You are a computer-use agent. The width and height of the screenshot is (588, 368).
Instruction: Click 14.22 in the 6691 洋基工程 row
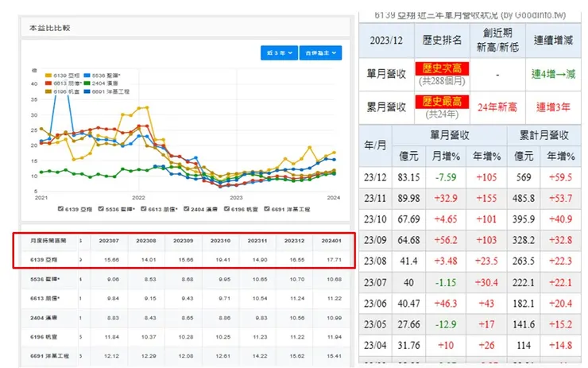point(260,355)
